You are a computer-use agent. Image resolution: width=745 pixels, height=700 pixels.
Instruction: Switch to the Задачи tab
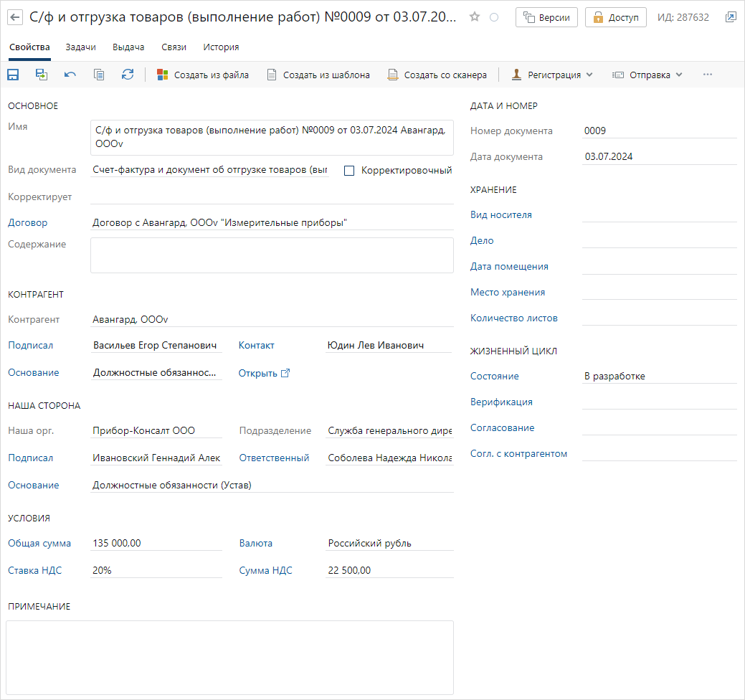coord(81,47)
